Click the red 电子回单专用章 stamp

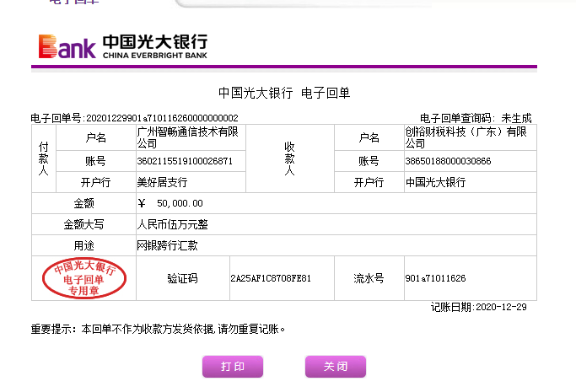[84, 278]
